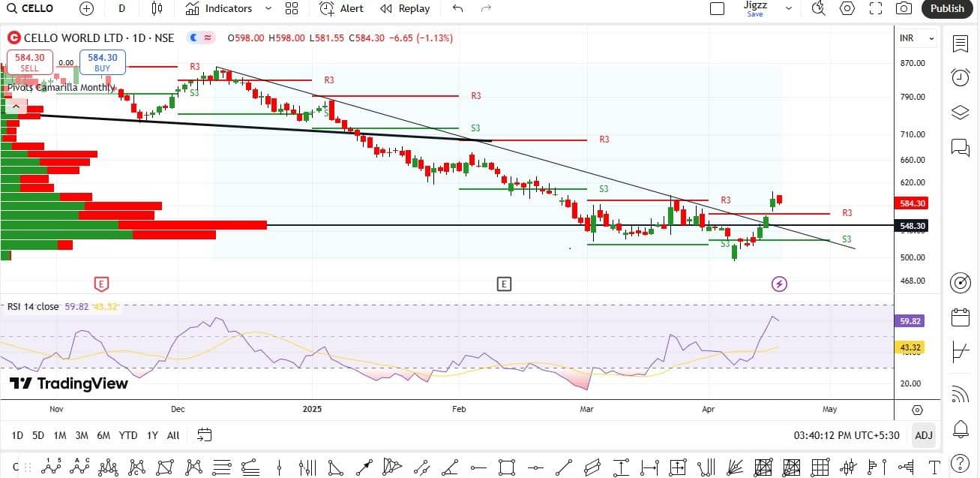Open the chart settings gear icon
This screenshot has height=478, width=980.
coord(847,8)
